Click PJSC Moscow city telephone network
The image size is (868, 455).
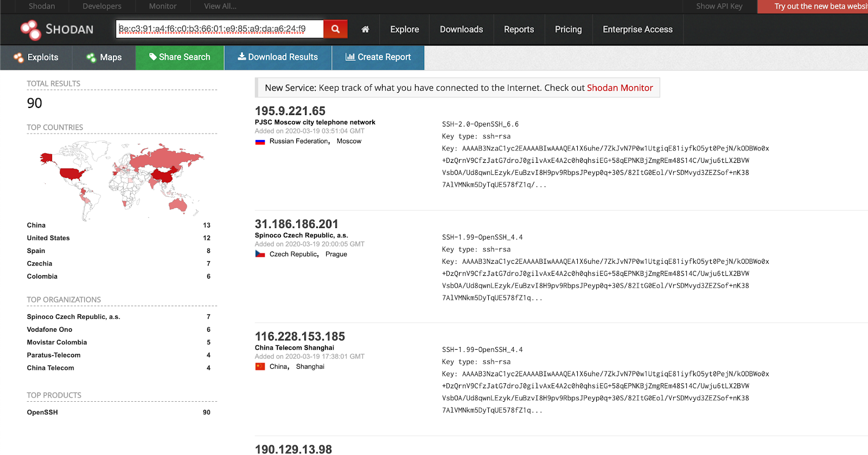pyautogui.click(x=315, y=123)
